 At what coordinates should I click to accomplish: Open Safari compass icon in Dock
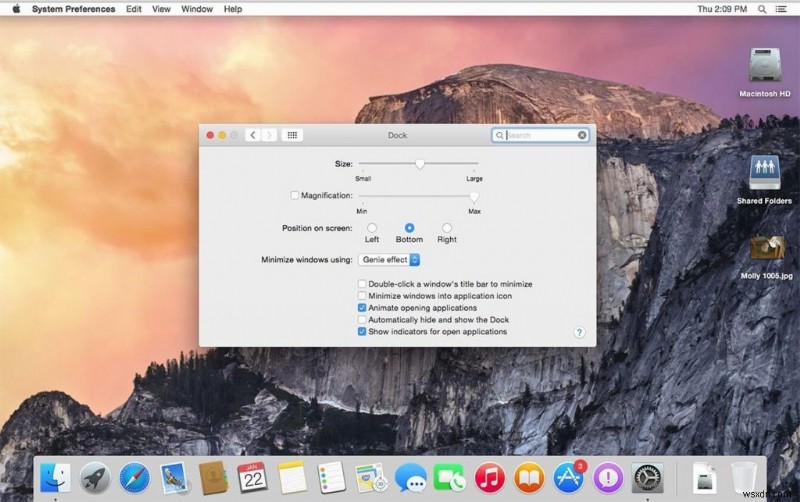(x=135, y=478)
